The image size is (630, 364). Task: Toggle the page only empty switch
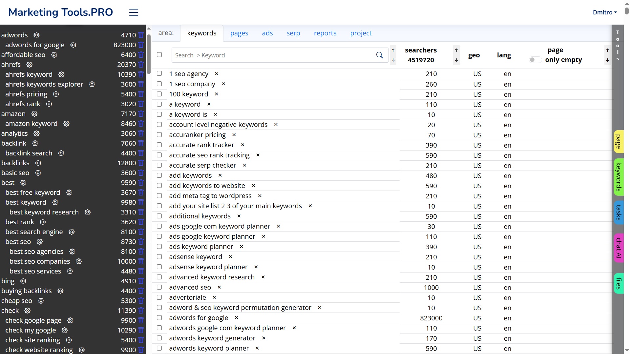click(535, 60)
